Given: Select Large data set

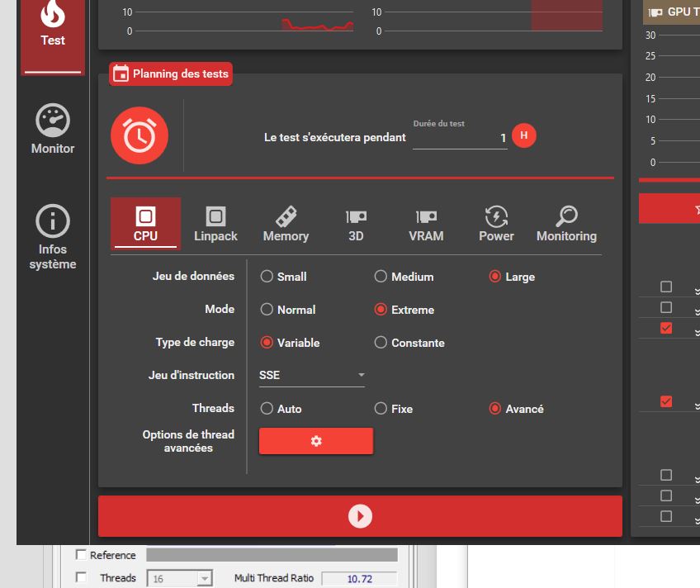Looking at the screenshot, I should point(512,277).
